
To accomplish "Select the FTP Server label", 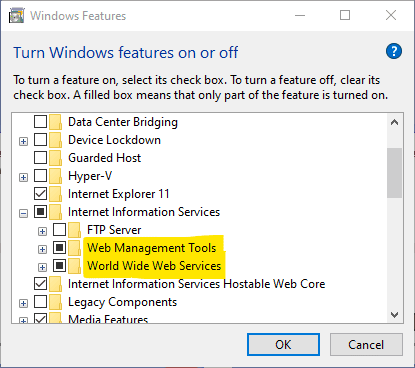I will 114,230.
